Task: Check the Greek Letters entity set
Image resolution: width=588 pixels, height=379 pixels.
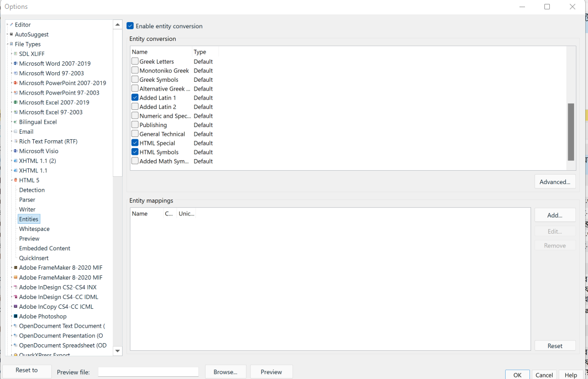Action: tap(135, 61)
